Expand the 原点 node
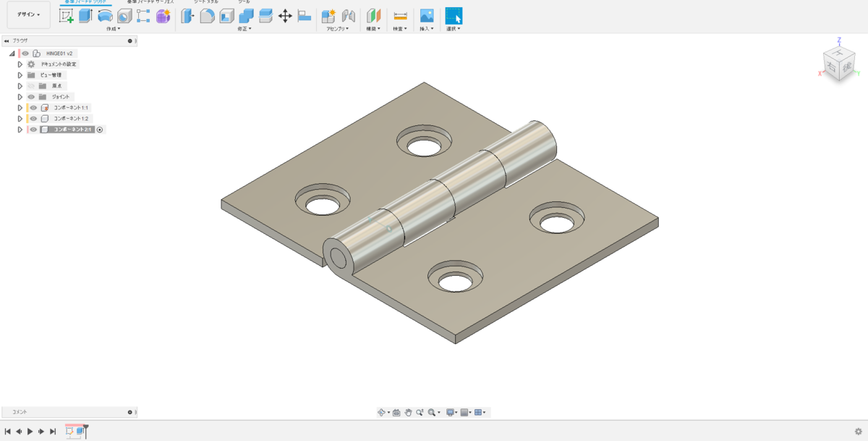Image resolution: width=868 pixels, height=441 pixels. pyautogui.click(x=20, y=85)
